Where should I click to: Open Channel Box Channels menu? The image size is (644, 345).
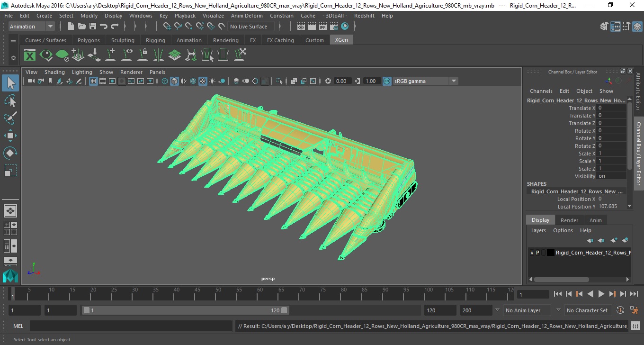pos(541,91)
